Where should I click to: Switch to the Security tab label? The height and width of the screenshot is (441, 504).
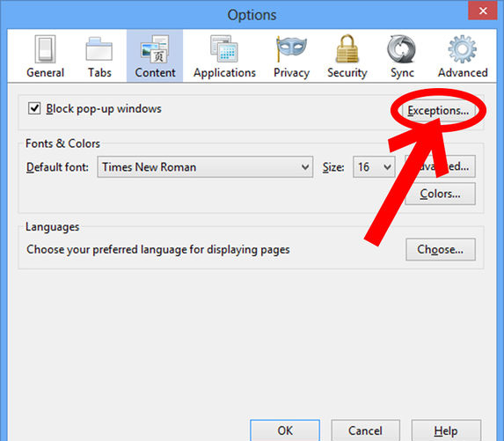point(347,73)
